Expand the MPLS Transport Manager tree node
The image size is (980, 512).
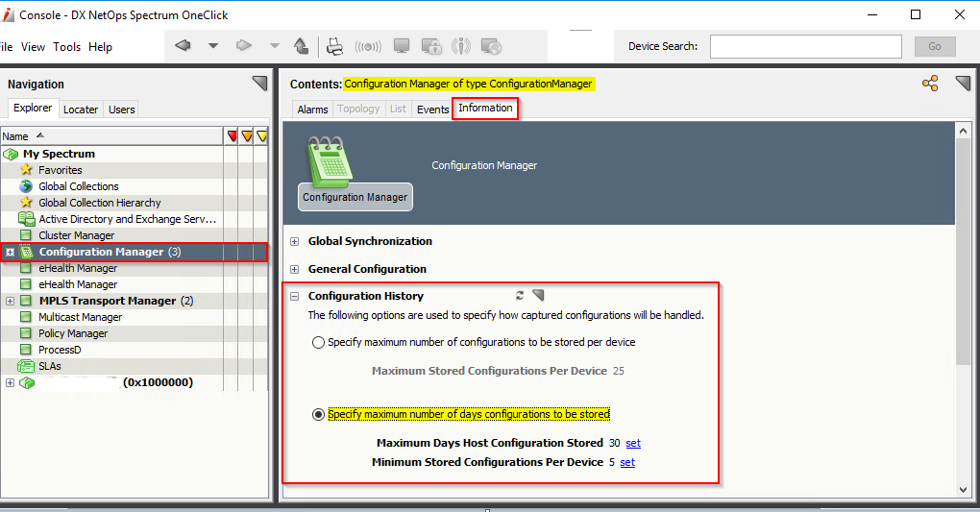point(11,301)
